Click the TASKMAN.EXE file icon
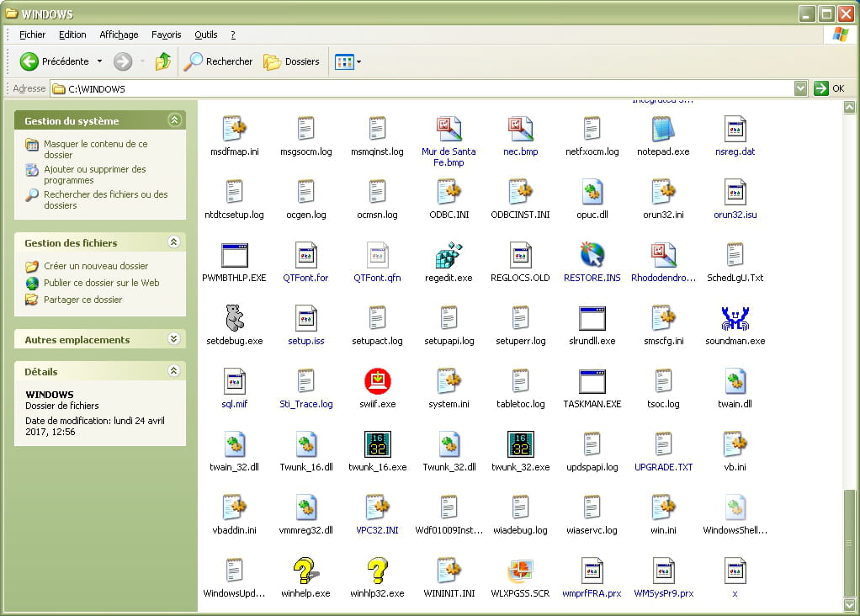Screen dimensions: 860x616 click(x=592, y=381)
